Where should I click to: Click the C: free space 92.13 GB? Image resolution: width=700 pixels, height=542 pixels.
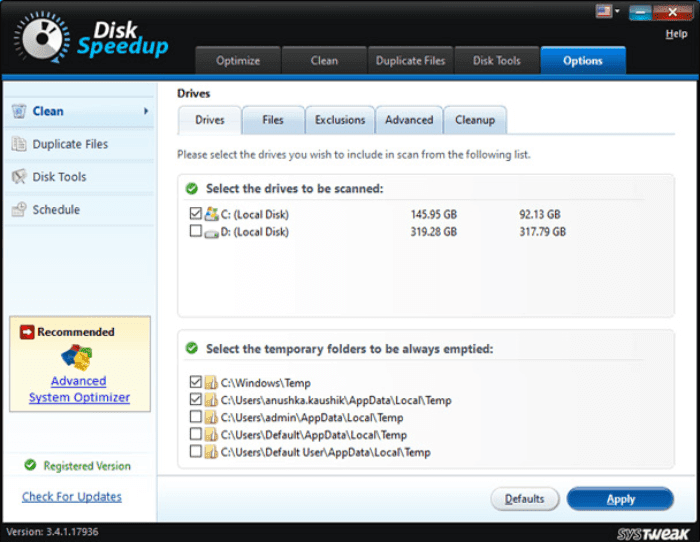(x=539, y=214)
